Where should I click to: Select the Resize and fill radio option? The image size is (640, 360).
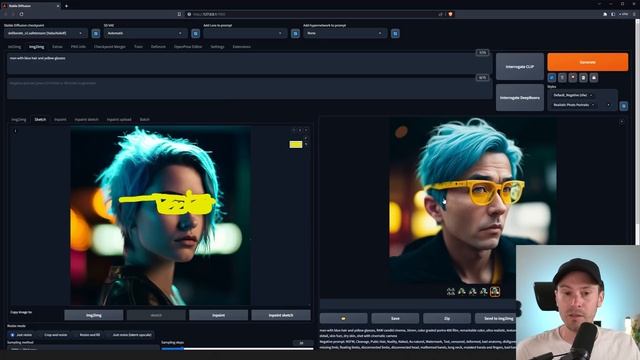(x=87, y=335)
